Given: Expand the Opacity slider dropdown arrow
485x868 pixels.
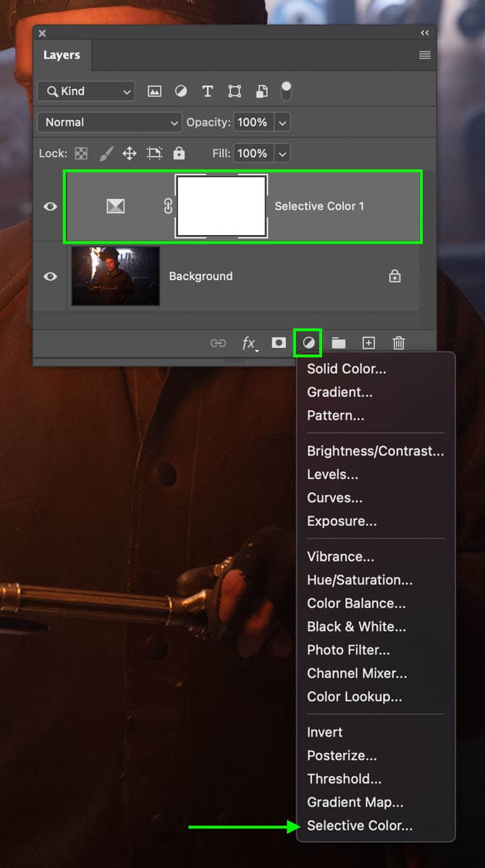Looking at the screenshot, I should (x=282, y=123).
